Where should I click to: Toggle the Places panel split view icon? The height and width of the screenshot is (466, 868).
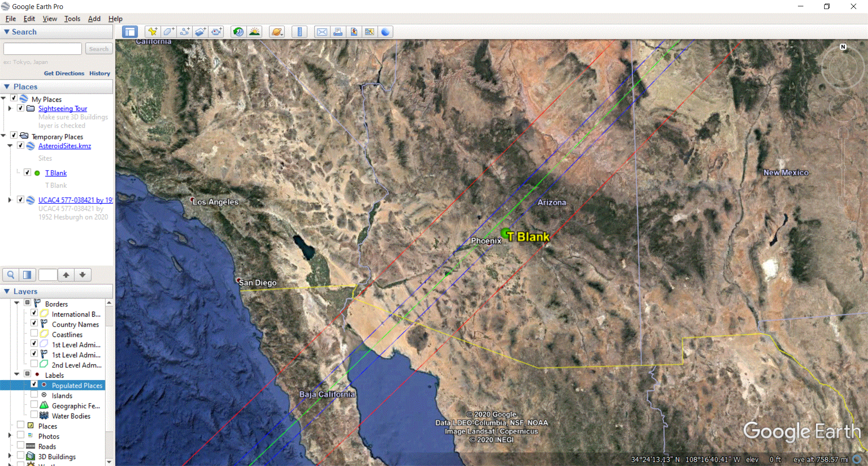(27, 275)
